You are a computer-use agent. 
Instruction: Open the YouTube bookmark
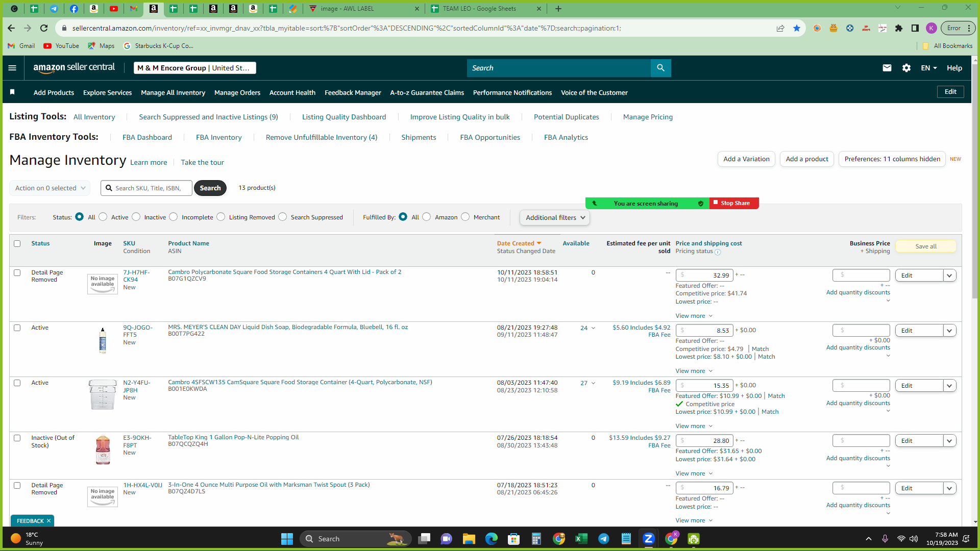[61, 46]
